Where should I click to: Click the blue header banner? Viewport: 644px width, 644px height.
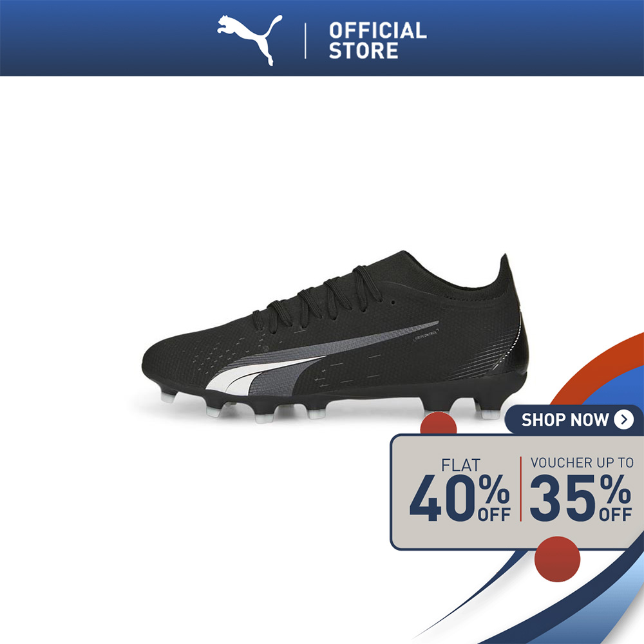(322, 38)
